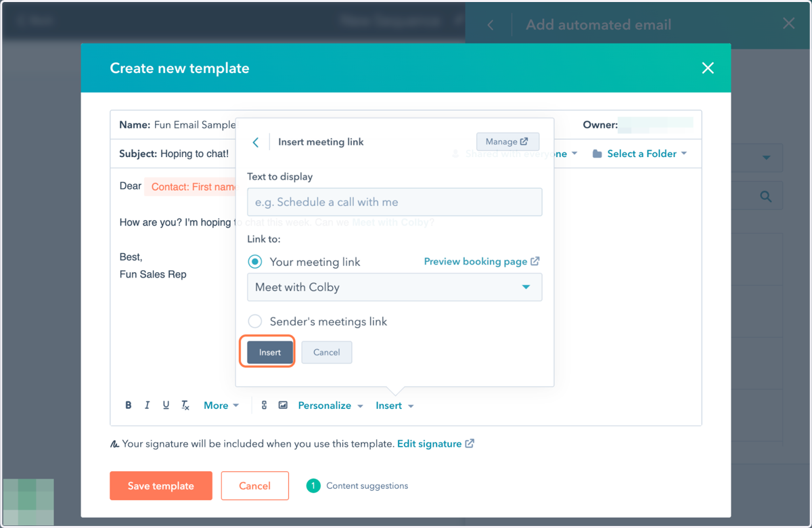Close the Add automated email panel

coord(788,24)
